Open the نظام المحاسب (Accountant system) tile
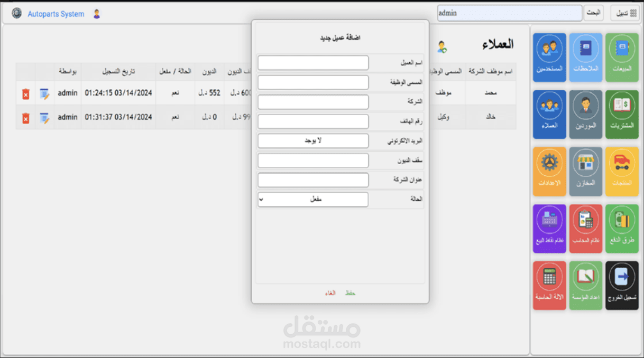The image size is (644, 358). point(585,229)
